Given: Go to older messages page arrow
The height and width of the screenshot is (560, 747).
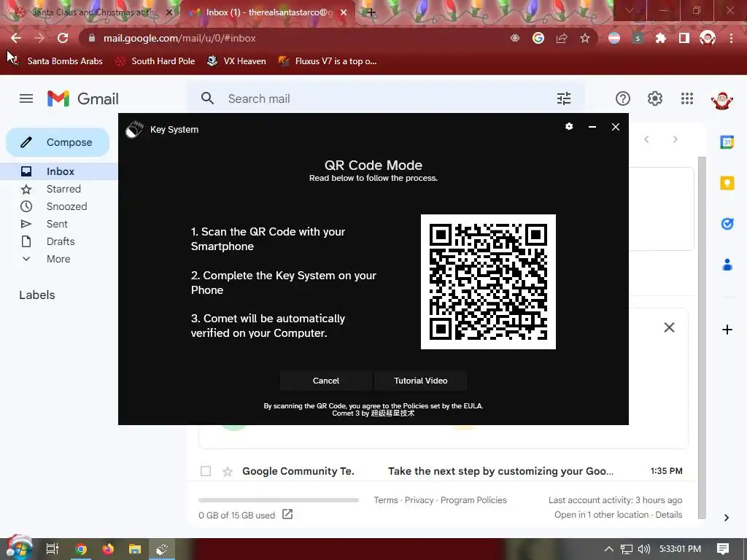Looking at the screenshot, I should [675, 139].
